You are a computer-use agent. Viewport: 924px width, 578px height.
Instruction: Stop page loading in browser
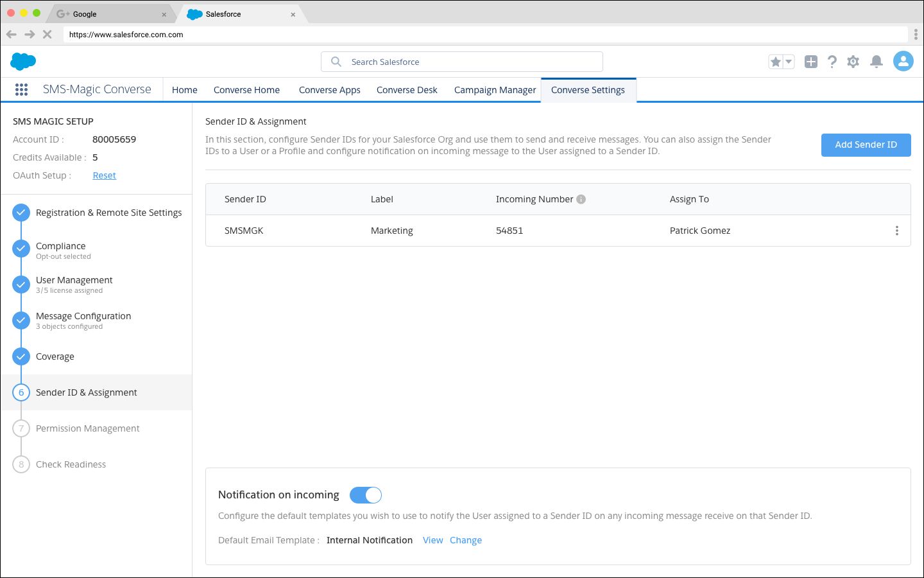pos(47,34)
